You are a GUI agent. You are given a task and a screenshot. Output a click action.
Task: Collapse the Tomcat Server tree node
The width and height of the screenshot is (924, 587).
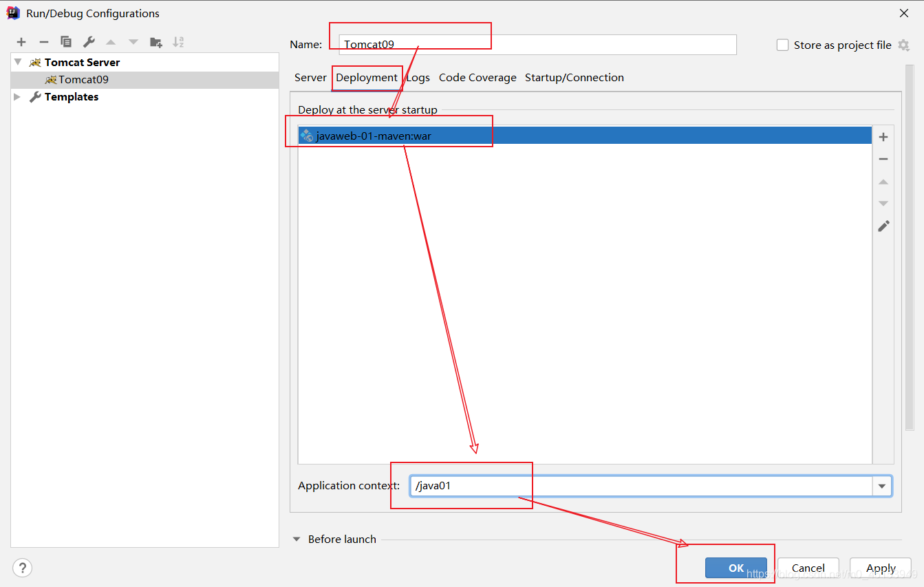coord(18,62)
